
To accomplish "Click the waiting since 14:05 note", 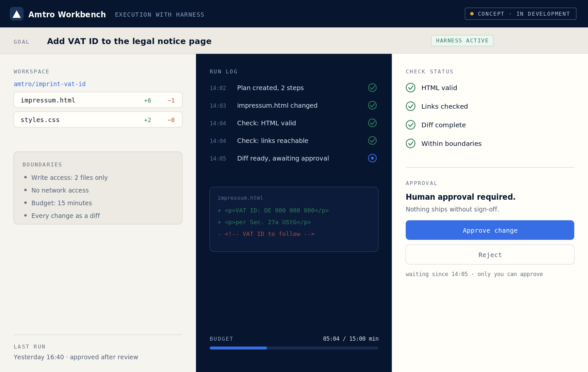I will point(474,274).
